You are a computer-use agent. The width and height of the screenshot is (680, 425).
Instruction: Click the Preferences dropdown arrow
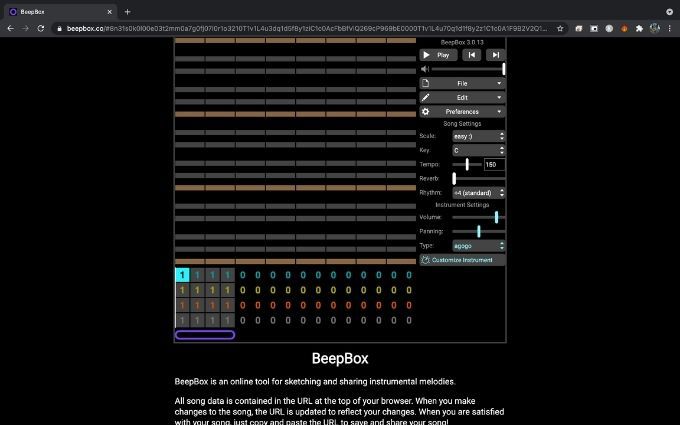coord(499,112)
